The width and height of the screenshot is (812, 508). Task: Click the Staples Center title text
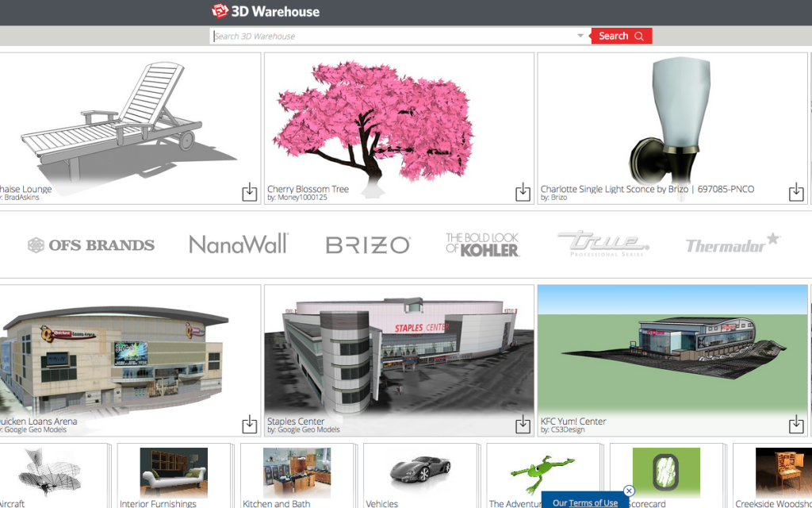[297, 421]
